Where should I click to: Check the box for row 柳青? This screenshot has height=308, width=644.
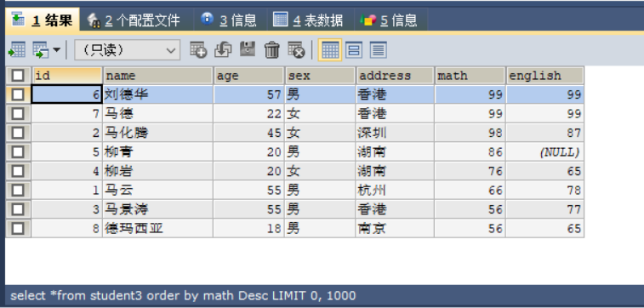click(x=18, y=152)
